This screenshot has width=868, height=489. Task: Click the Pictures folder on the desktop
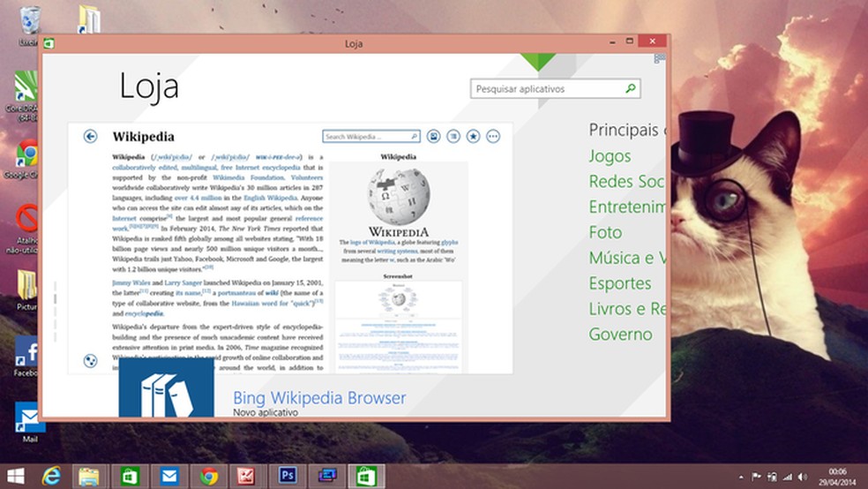click(26, 290)
